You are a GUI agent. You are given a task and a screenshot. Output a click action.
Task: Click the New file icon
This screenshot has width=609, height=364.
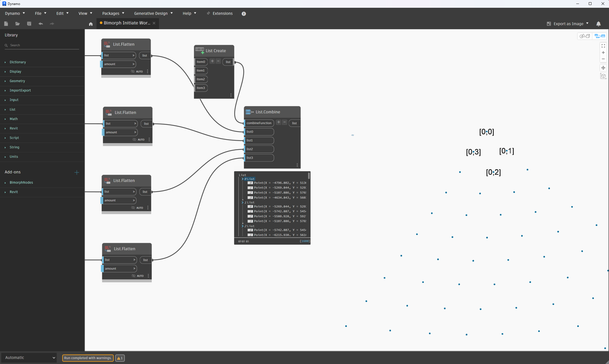pos(6,24)
